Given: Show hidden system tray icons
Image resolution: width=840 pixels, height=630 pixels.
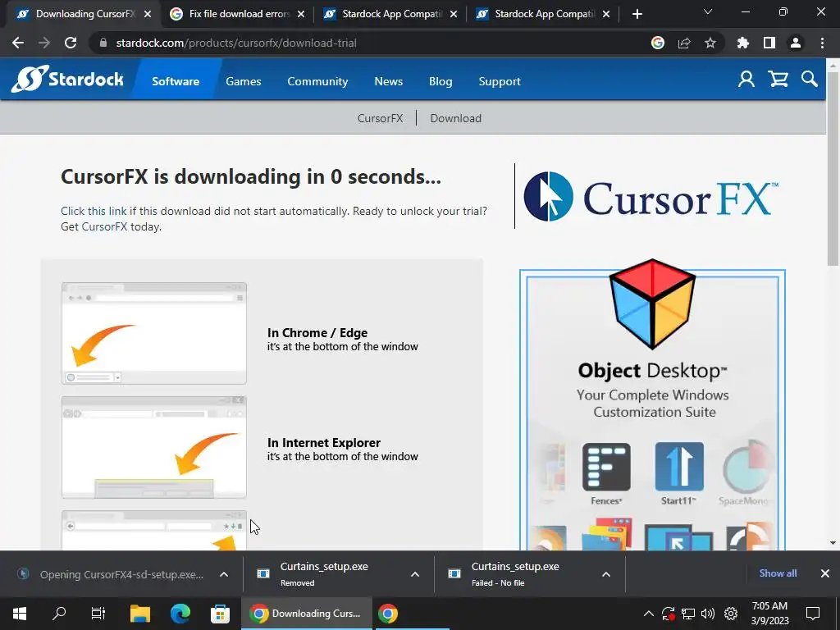Looking at the screenshot, I should tap(648, 614).
